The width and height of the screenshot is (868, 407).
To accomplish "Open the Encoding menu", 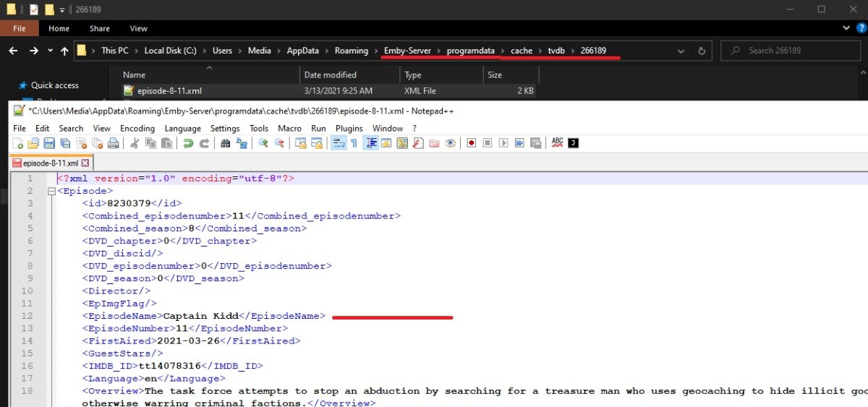I will (137, 128).
